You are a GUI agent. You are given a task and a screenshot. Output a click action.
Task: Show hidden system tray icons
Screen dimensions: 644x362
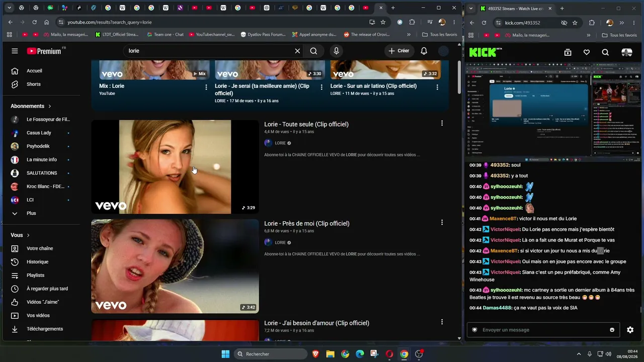[578, 354]
